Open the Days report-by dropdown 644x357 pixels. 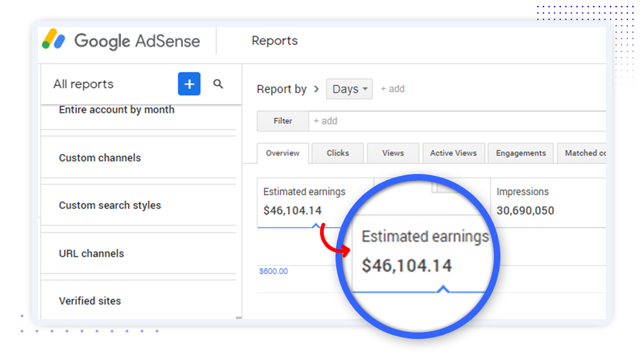tap(349, 89)
